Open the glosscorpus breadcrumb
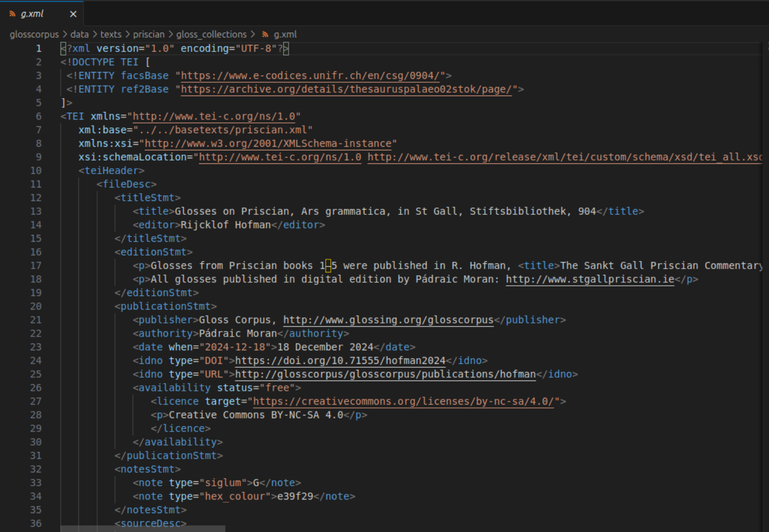 click(34, 34)
